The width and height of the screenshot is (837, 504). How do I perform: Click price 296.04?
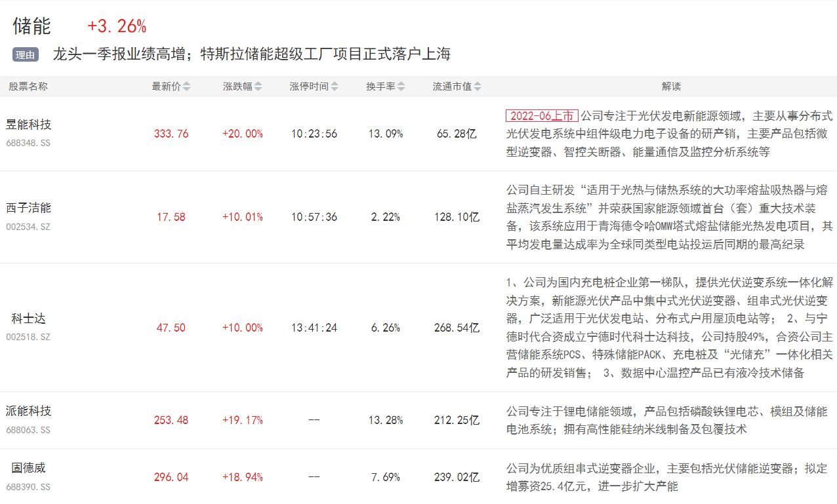click(171, 477)
